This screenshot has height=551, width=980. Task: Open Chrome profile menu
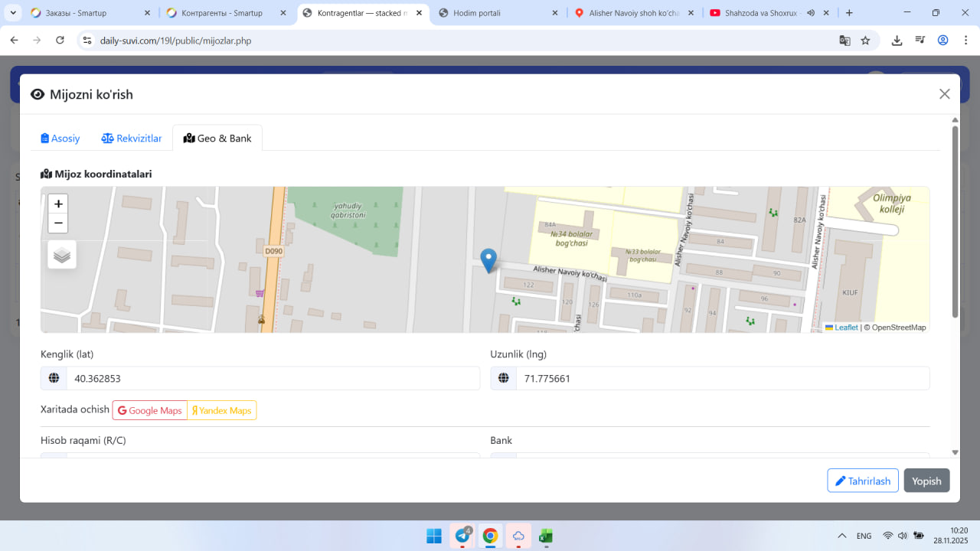[x=942, y=41]
